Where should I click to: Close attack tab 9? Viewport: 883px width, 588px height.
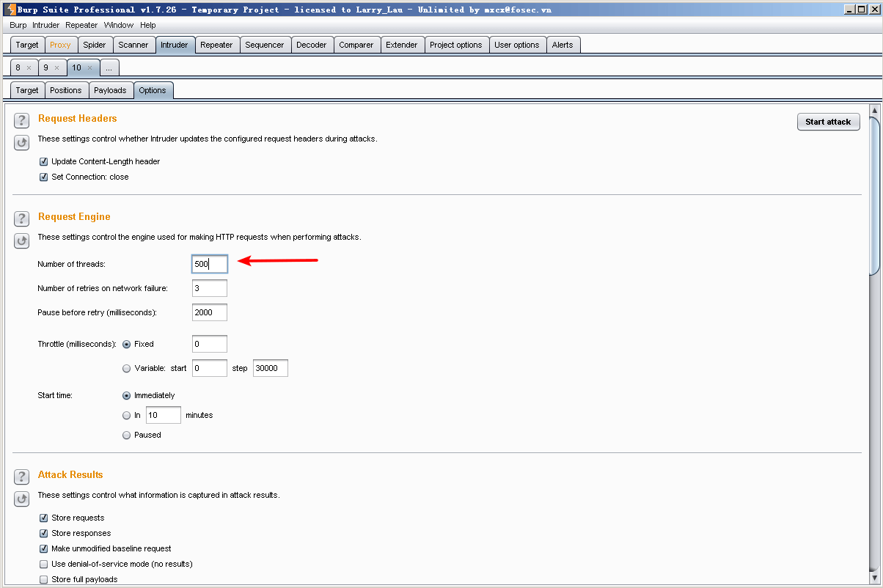click(x=56, y=67)
